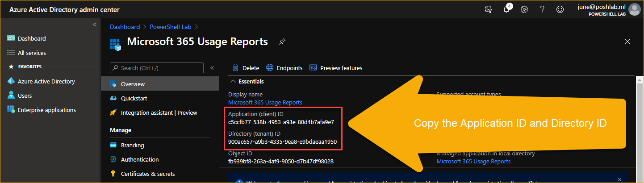Screen dimensions: 644x183
Task: Open the help question mark
Action: tap(542, 9)
